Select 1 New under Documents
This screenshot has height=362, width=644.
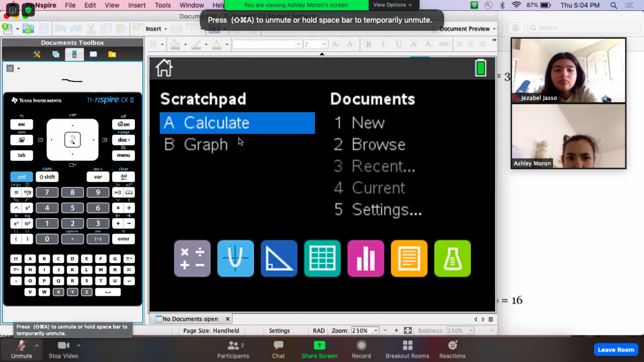click(x=359, y=123)
